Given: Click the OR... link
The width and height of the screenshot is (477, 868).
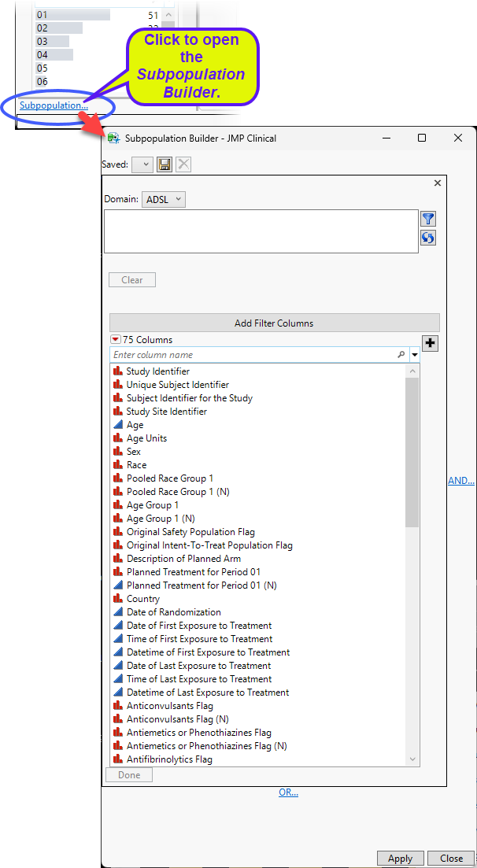Looking at the screenshot, I should (288, 792).
